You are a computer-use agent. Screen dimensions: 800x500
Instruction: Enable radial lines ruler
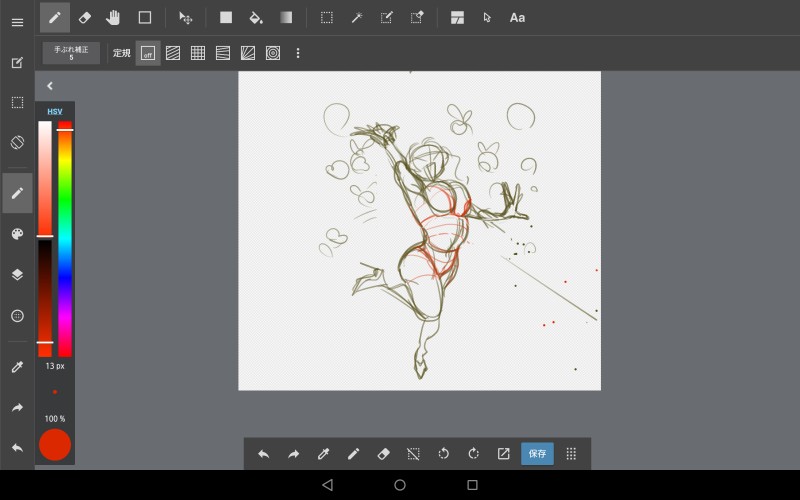pyautogui.click(x=248, y=53)
